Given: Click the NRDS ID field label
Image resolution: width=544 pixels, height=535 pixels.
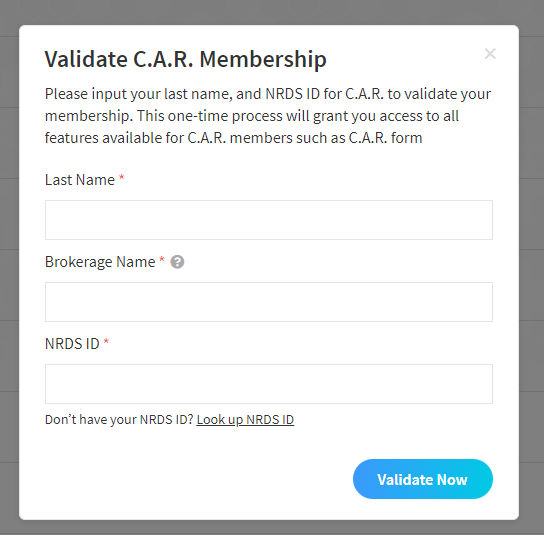Looking at the screenshot, I should point(72,344).
